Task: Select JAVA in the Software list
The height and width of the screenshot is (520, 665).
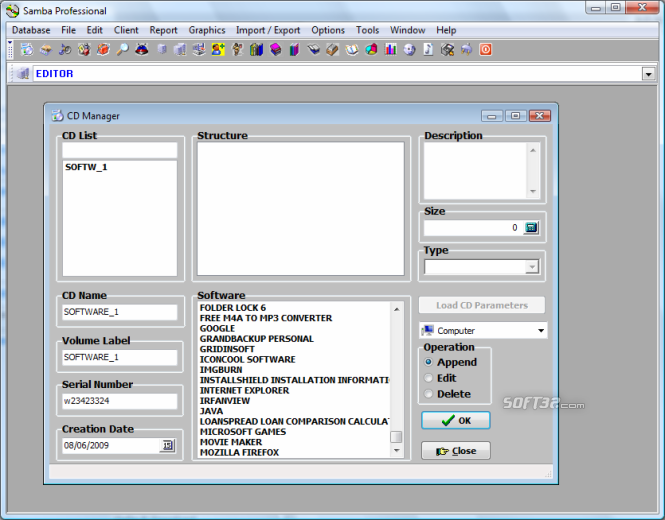Action: click(211, 411)
